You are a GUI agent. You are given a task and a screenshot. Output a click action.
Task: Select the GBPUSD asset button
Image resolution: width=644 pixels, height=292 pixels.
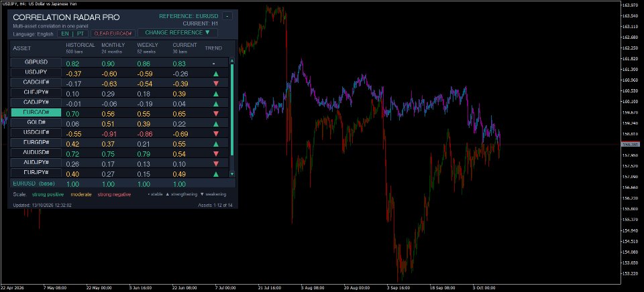(x=36, y=62)
